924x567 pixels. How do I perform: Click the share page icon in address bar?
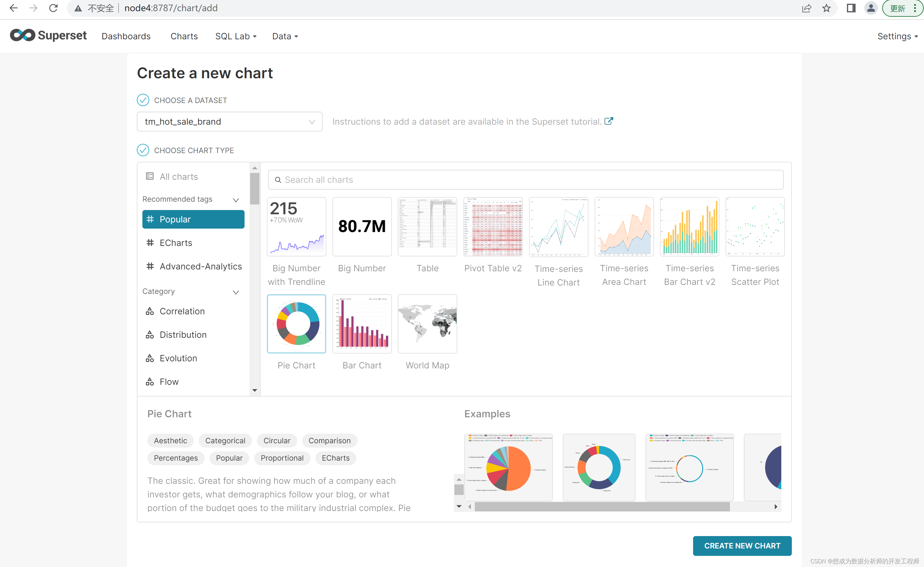(806, 8)
